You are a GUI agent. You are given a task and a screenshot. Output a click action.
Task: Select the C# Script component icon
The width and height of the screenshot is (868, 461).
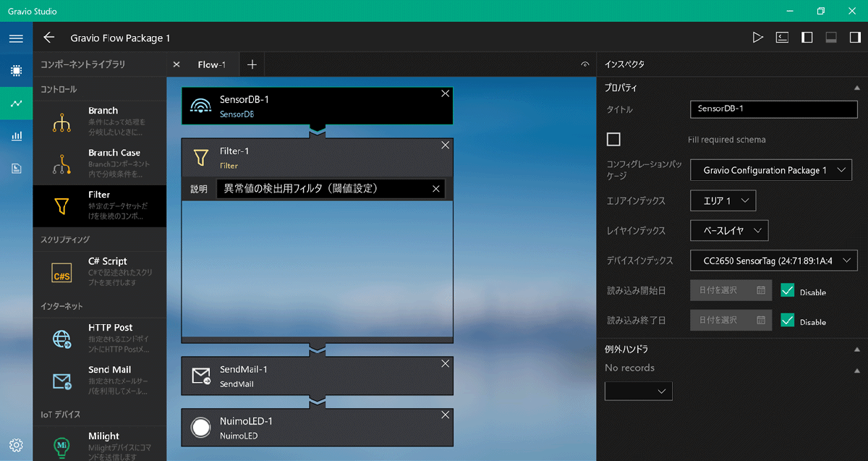point(61,273)
